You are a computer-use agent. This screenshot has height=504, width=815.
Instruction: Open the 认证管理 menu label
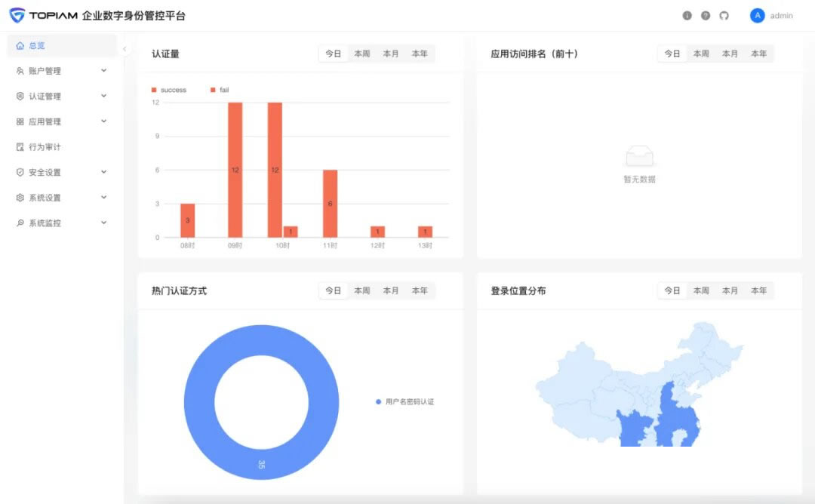[x=45, y=96]
